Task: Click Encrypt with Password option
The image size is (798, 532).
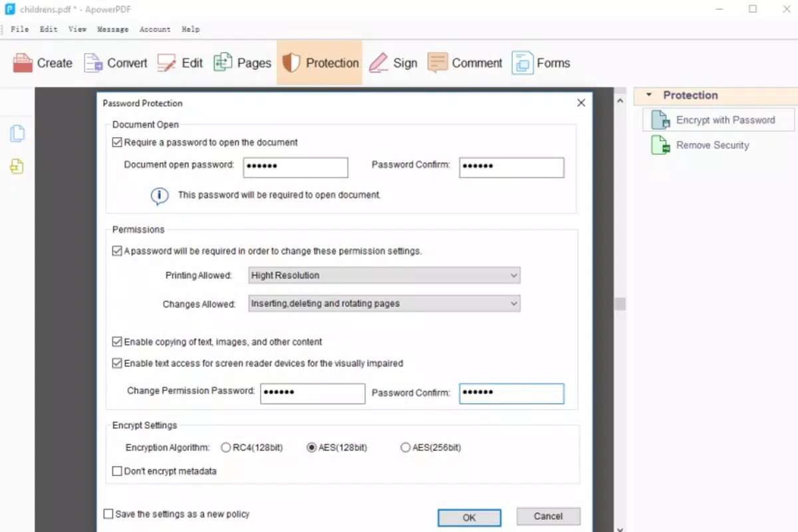Action: [x=719, y=120]
